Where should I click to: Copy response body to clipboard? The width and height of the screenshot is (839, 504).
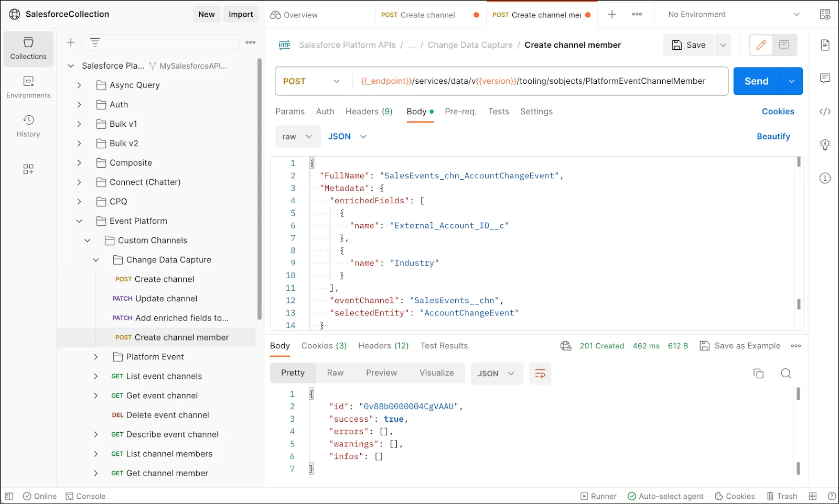coord(758,374)
